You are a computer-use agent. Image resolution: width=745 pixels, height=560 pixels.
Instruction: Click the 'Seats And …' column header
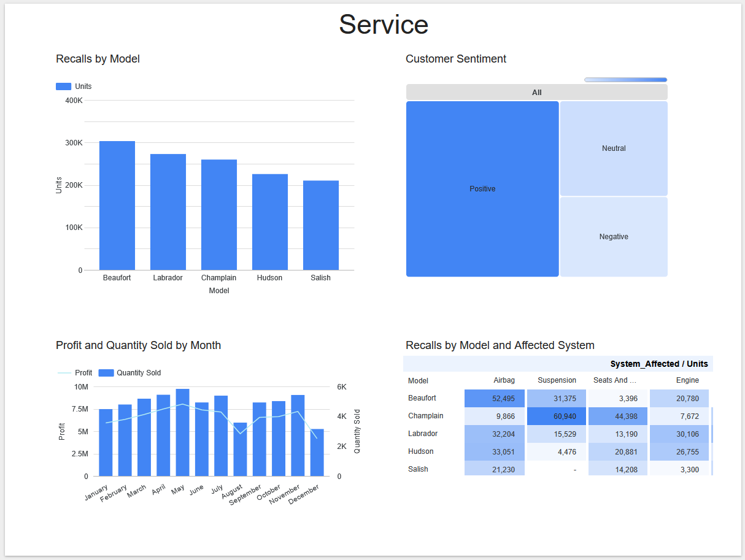point(614,380)
